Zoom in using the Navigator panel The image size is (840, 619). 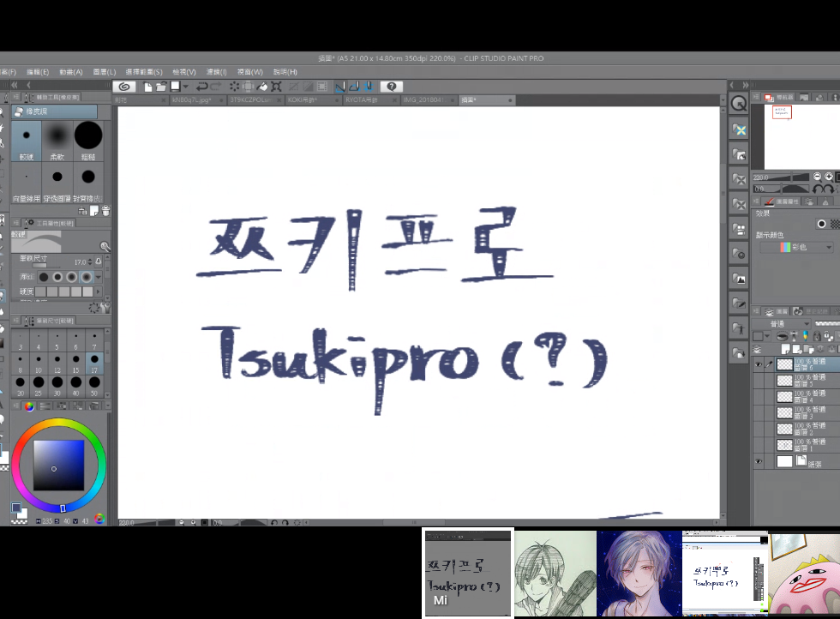point(829,177)
